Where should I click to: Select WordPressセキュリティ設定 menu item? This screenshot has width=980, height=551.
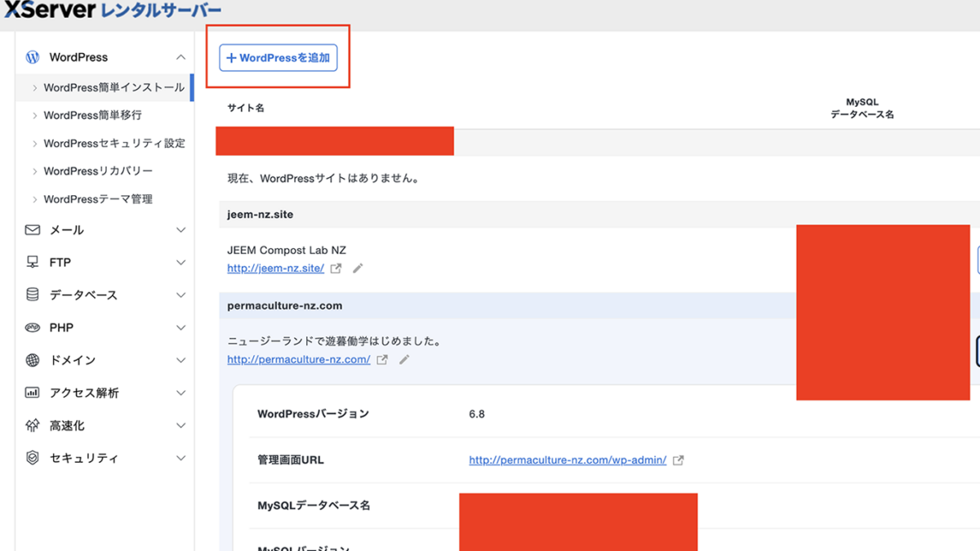pyautogui.click(x=114, y=143)
